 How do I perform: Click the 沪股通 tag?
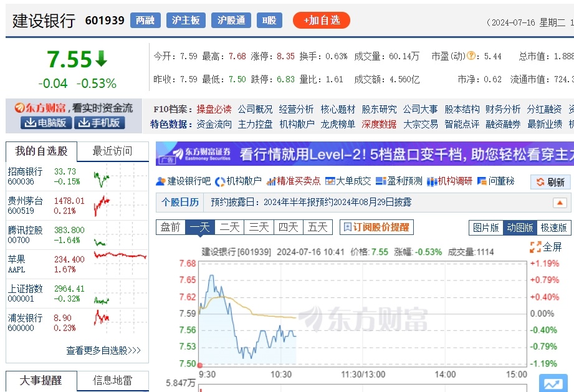pyautogui.click(x=231, y=20)
